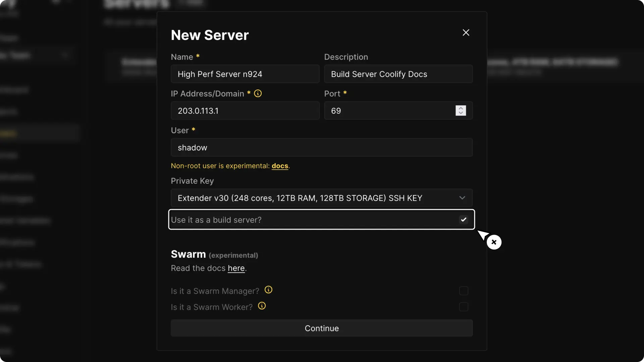Edit the shadow user field

tap(321, 147)
